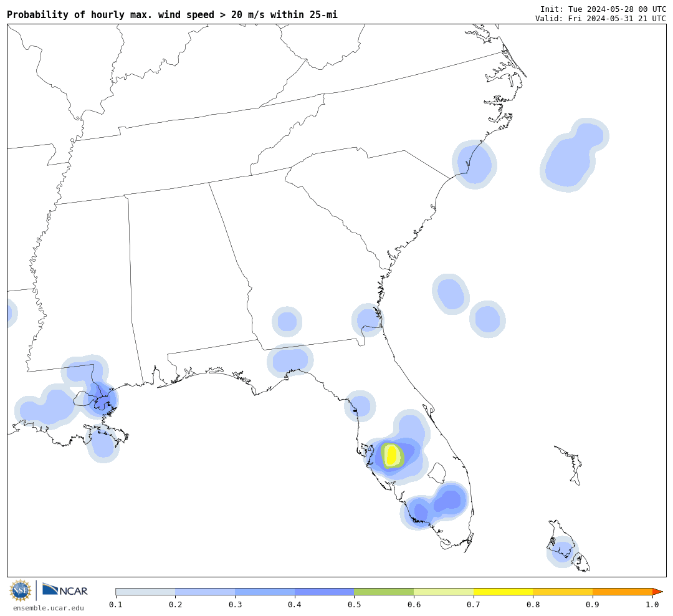Screen dimensions: 673x616
Task: Click the colorbar label 0.1
Action: click(x=116, y=604)
